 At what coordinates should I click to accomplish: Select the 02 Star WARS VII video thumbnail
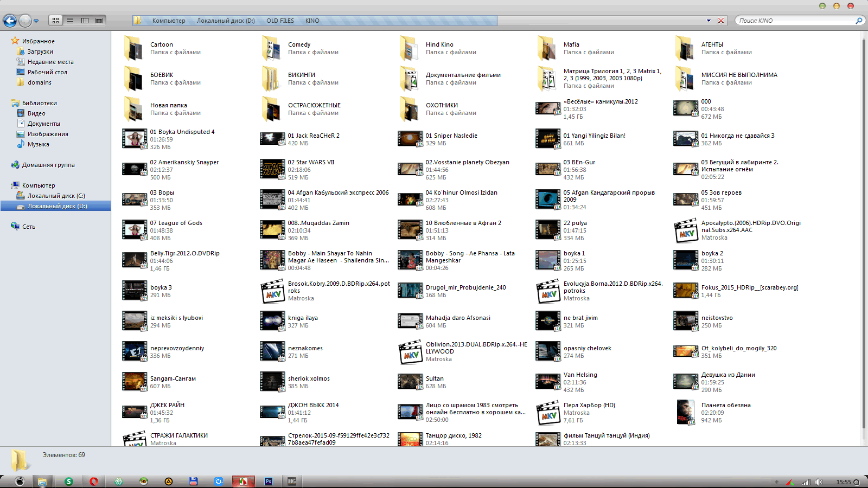[x=272, y=170]
